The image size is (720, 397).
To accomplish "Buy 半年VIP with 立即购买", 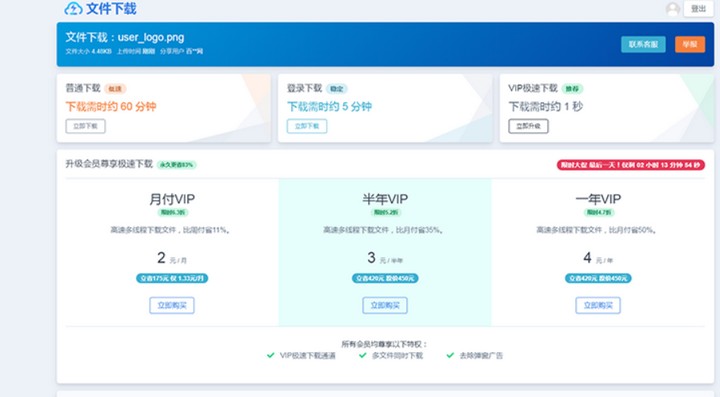I will point(385,305).
